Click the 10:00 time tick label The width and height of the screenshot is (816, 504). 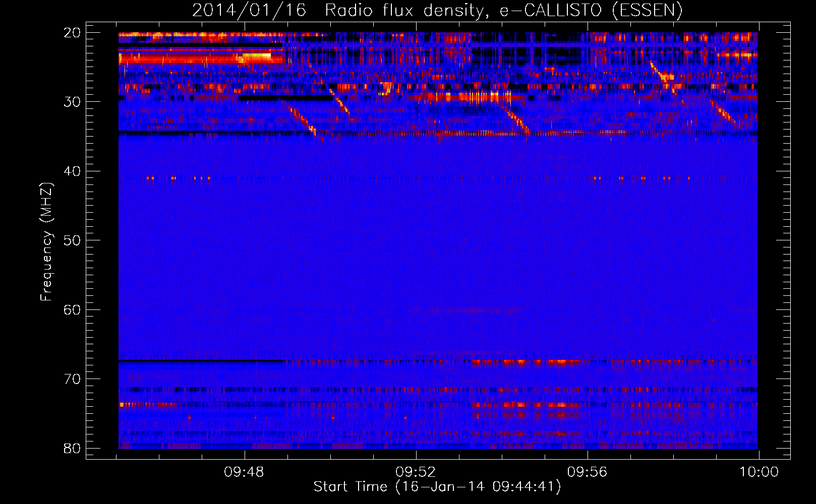[x=759, y=472]
